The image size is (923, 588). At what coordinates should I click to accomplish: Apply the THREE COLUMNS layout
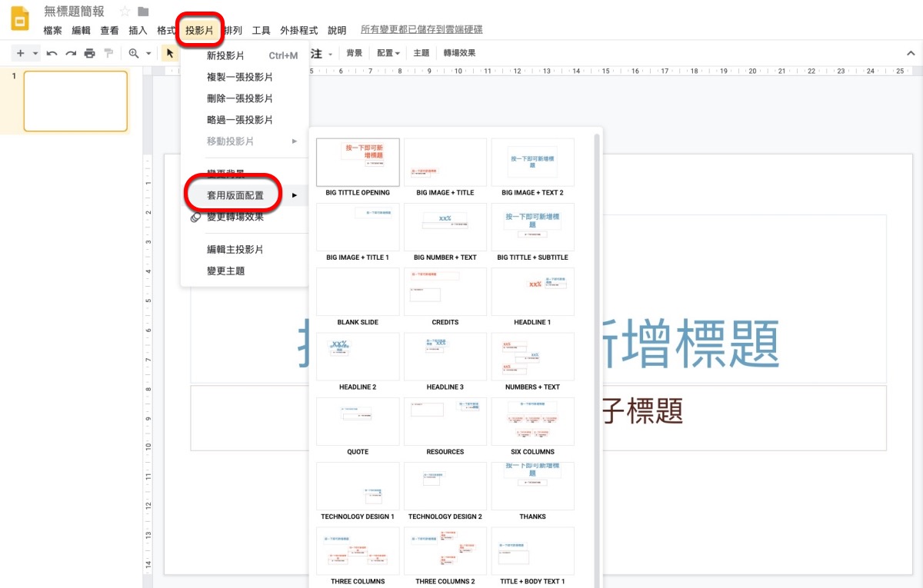[358, 551]
